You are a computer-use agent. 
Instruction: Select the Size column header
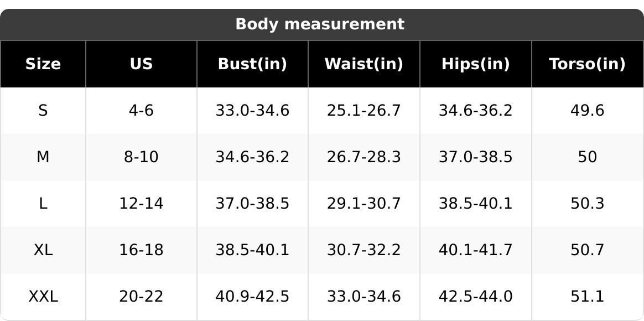[43, 64]
